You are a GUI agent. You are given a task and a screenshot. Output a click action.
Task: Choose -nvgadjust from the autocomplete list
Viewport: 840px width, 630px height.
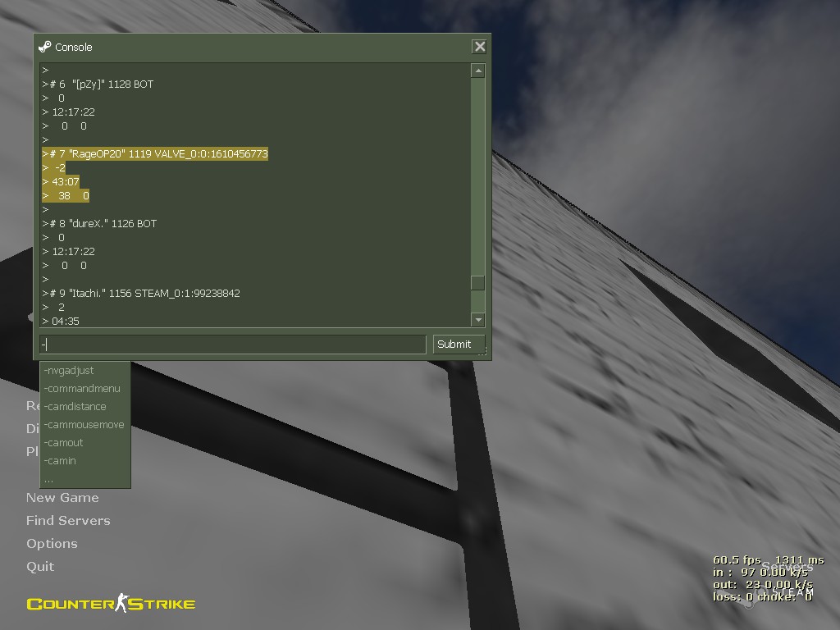coord(69,371)
